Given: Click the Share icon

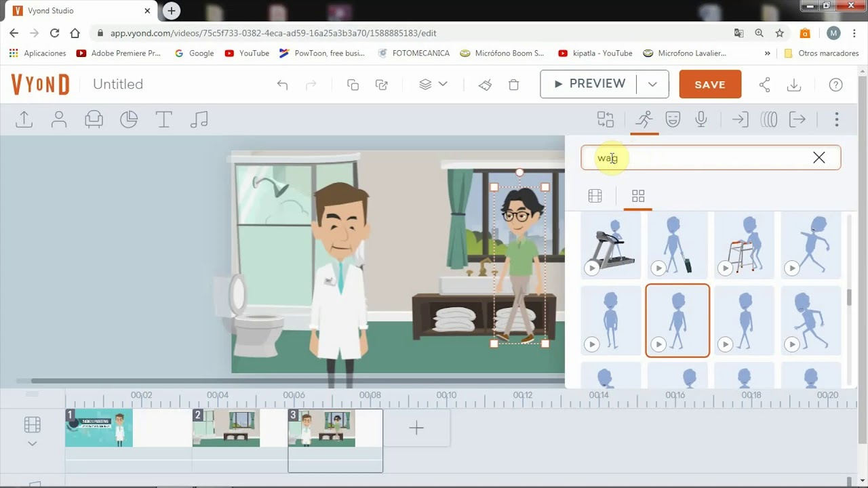Looking at the screenshot, I should point(764,85).
